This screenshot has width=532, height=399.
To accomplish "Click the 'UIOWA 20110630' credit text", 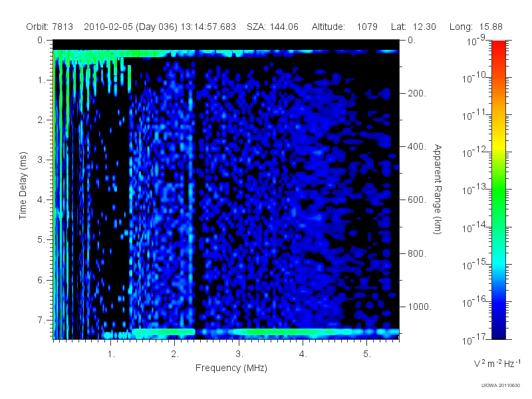I will pyautogui.click(x=501, y=386).
